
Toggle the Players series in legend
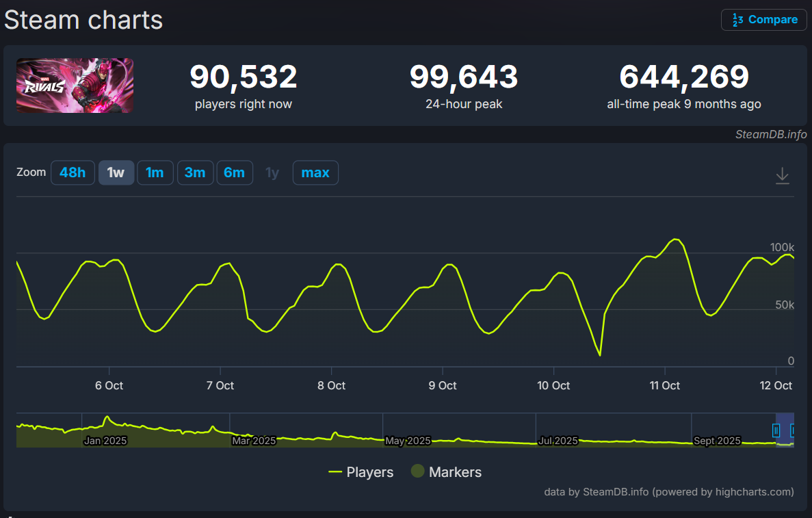[361, 472]
